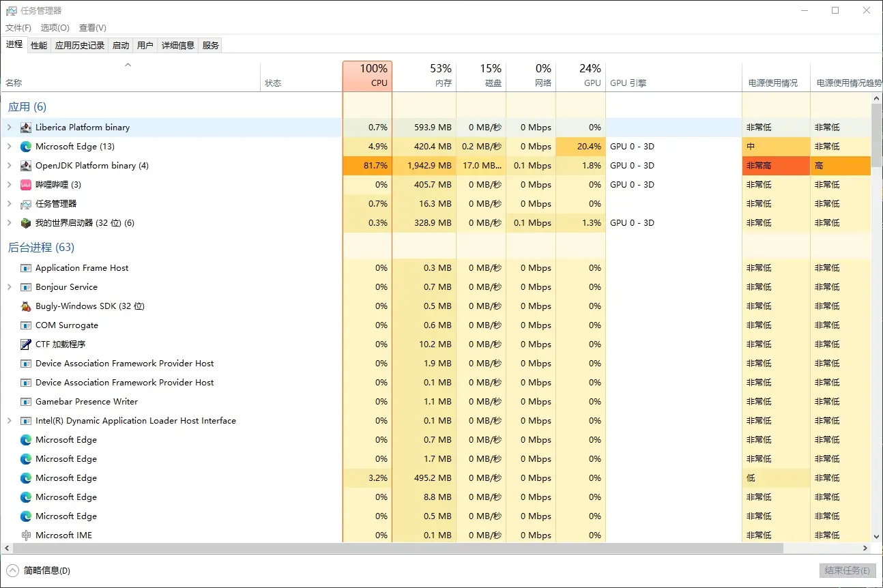Sort by the 名称 column header

click(130, 76)
